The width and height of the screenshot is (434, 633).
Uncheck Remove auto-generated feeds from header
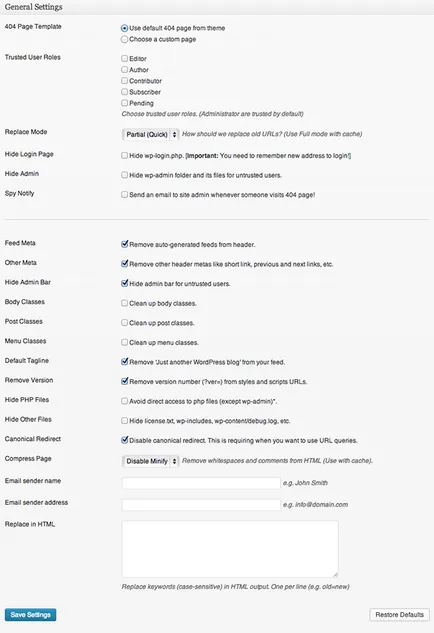124,244
